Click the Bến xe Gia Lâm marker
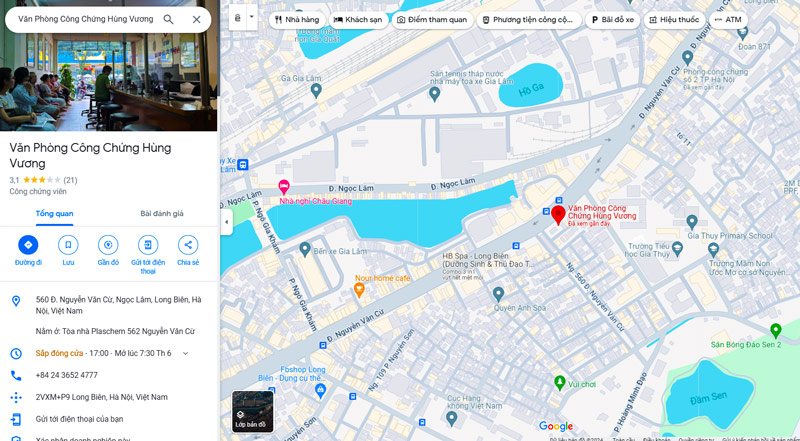Viewport: 800px width, 441px height. (x=305, y=249)
